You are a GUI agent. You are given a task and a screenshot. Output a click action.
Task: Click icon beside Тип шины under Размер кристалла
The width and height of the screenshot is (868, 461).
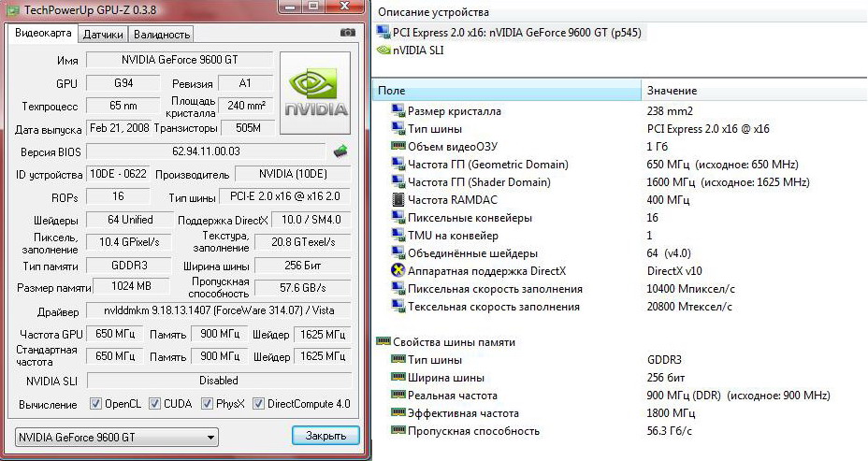point(398,128)
